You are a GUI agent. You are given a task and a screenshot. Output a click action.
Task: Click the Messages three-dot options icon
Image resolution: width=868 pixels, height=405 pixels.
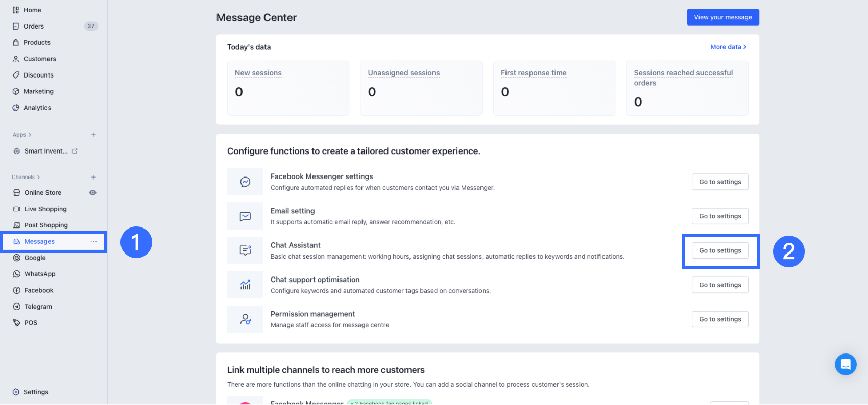coord(93,242)
